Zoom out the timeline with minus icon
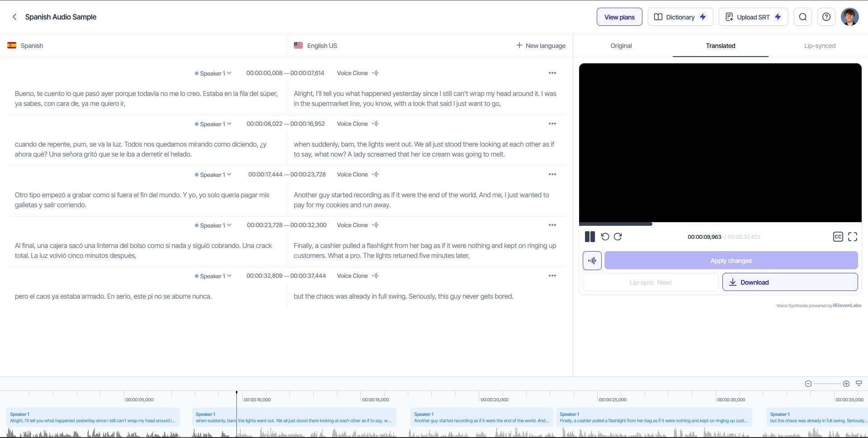 click(x=808, y=384)
